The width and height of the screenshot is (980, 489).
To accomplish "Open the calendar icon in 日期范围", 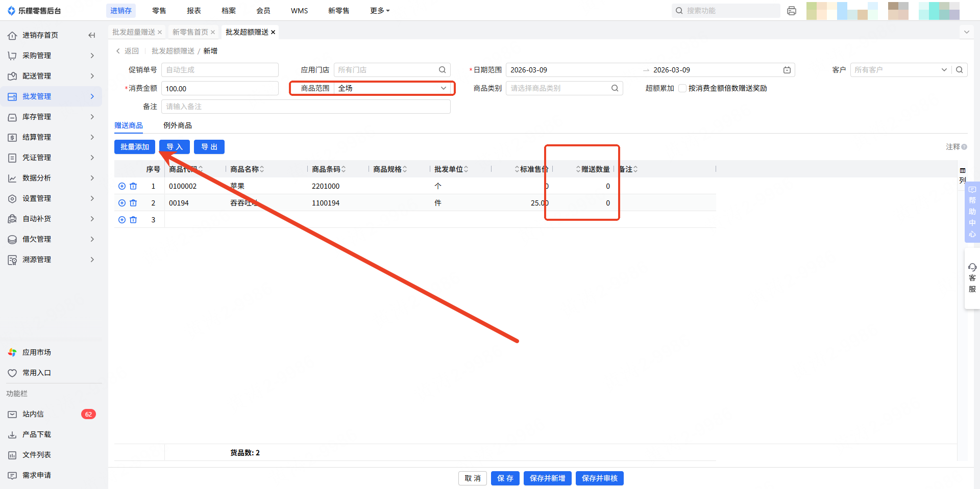I will [787, 70].
